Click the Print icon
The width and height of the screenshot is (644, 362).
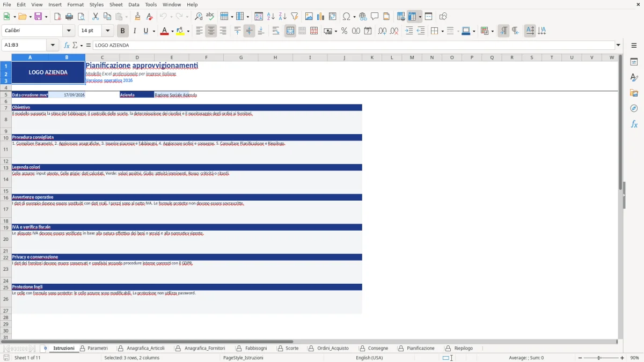tap(69, 17)
